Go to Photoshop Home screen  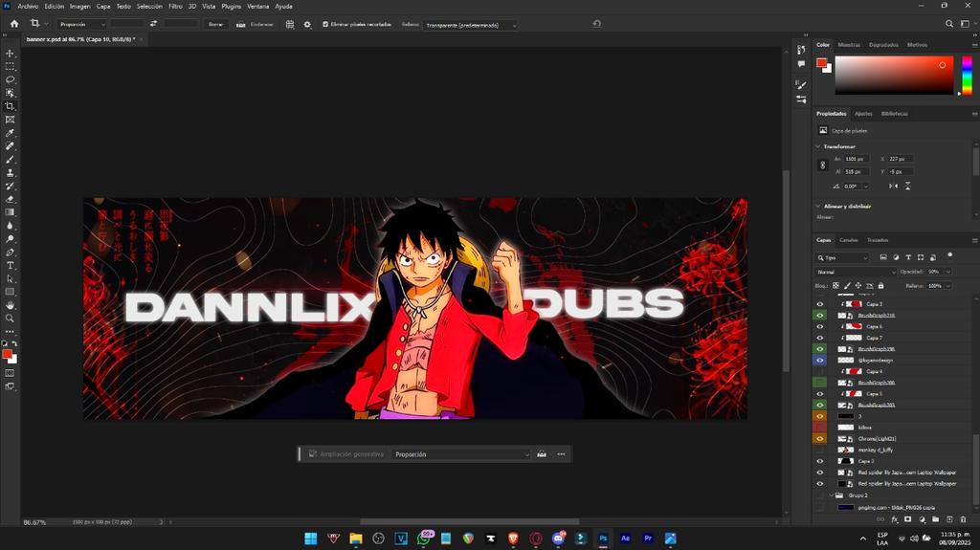point(14,24)
